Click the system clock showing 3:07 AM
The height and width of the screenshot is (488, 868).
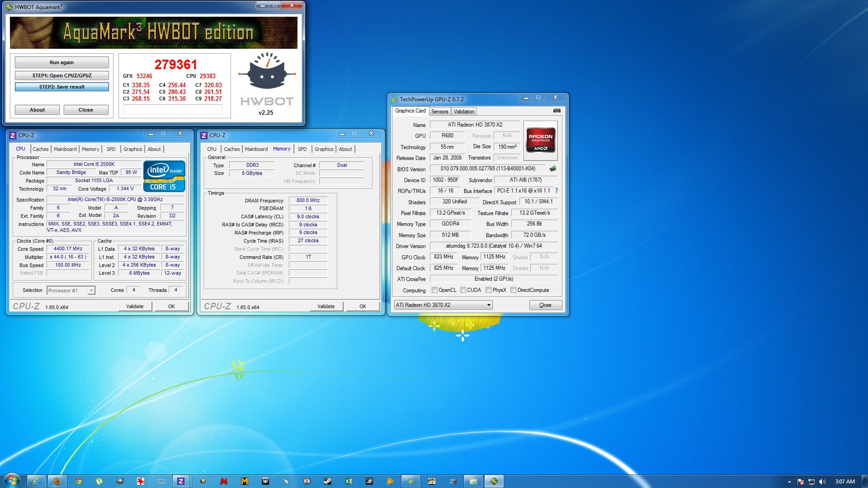click(x=844, y=482)
